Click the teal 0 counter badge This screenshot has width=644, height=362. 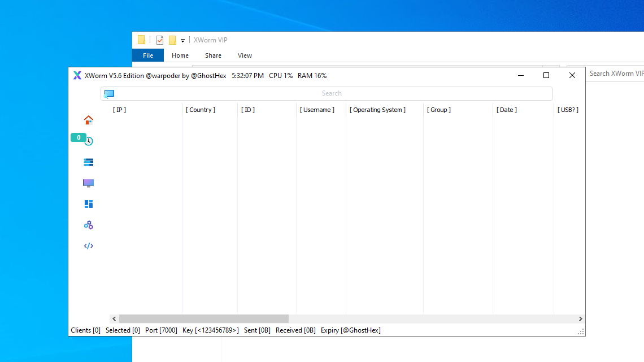coord(79,137)
